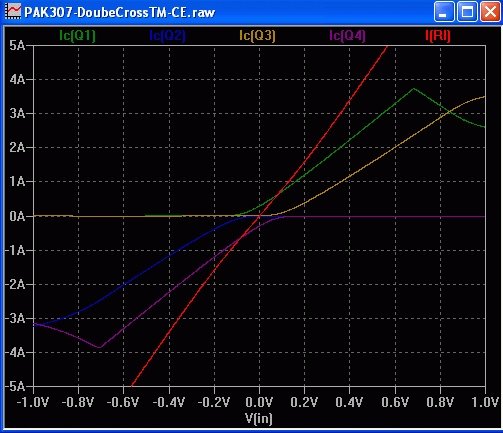Select the I(Rl) trace label
This screenshot has width=503, height=433.
click(x=438, y=35)
